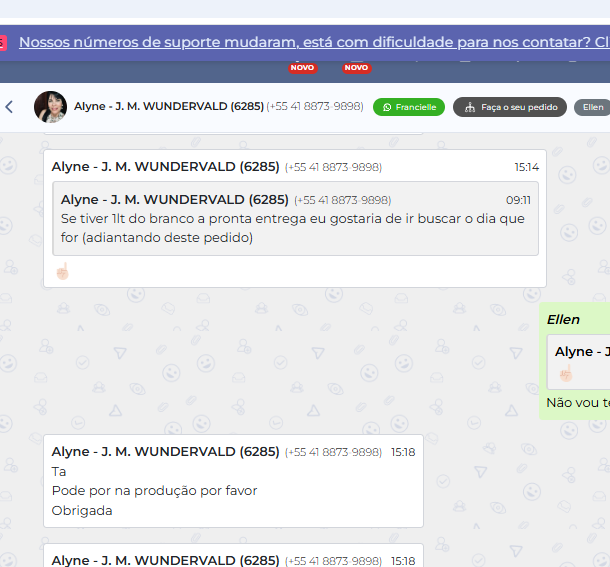Select the gray Ellen tag in header

click(x=592, y=107)
